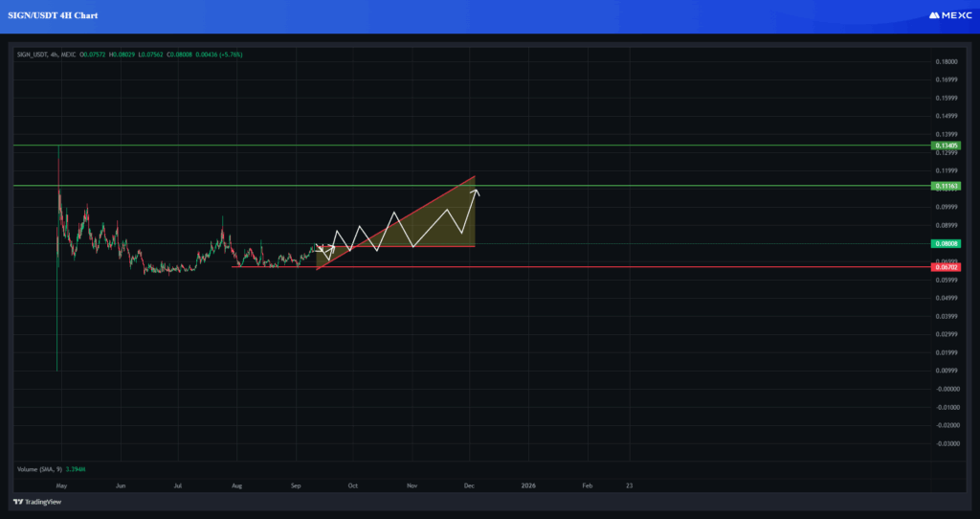
Task: Click the May label on time axis
Action: tap(61, 485)
